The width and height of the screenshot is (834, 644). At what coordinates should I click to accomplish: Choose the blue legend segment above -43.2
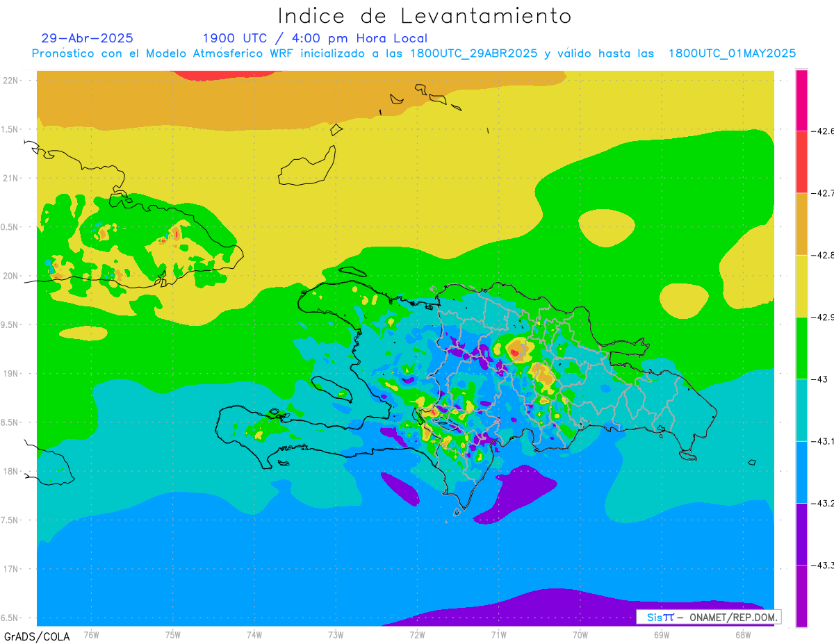tap(801, 472)
